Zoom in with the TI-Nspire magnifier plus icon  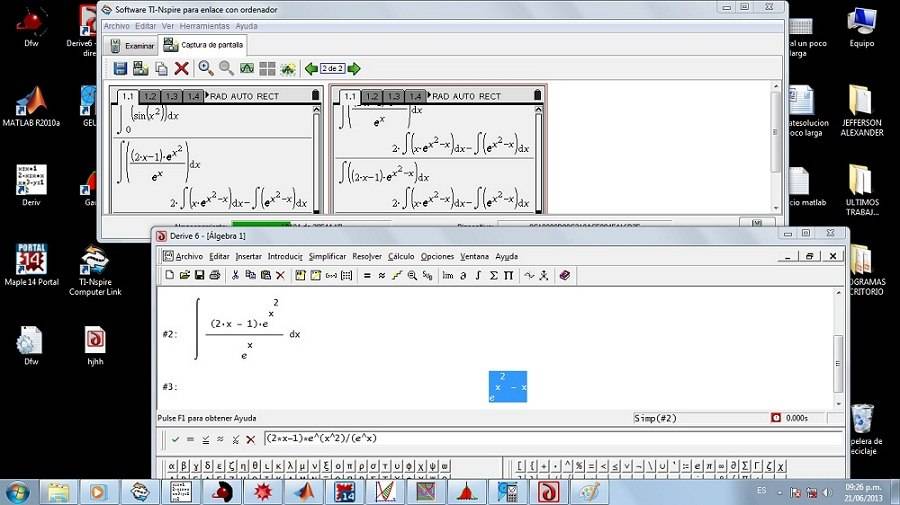tap(205, 68)
